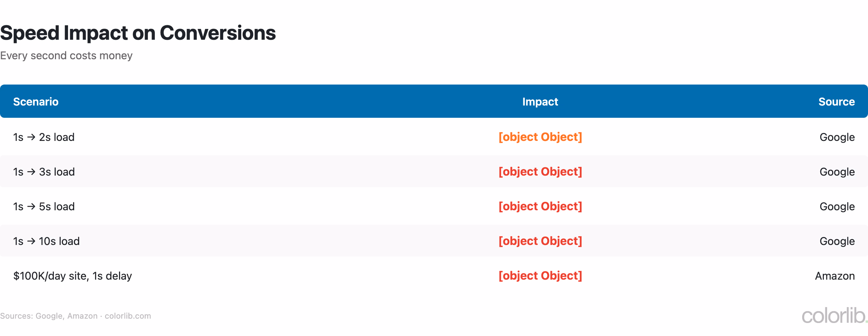Click the "1s → 3s load" scenario cell
The height and width of the screenshot is (336, 868).
[44, 172]
